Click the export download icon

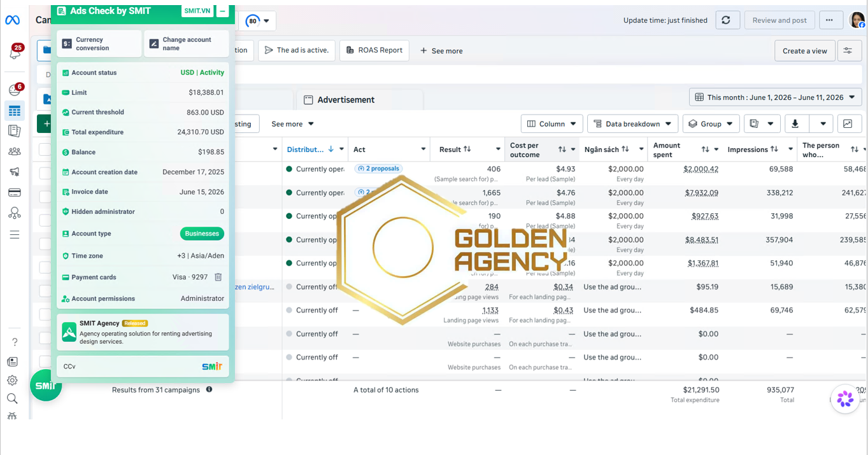pos(795,124)
